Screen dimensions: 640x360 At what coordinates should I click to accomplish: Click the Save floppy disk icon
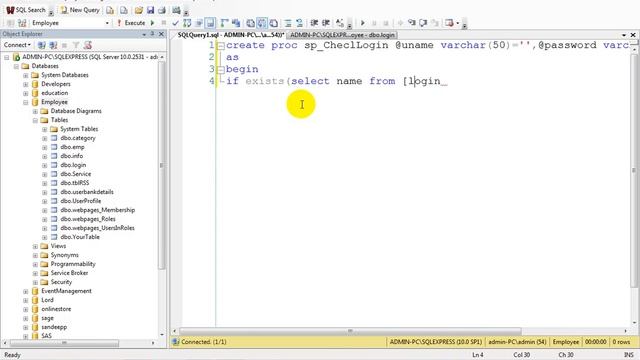pos(151,10)
